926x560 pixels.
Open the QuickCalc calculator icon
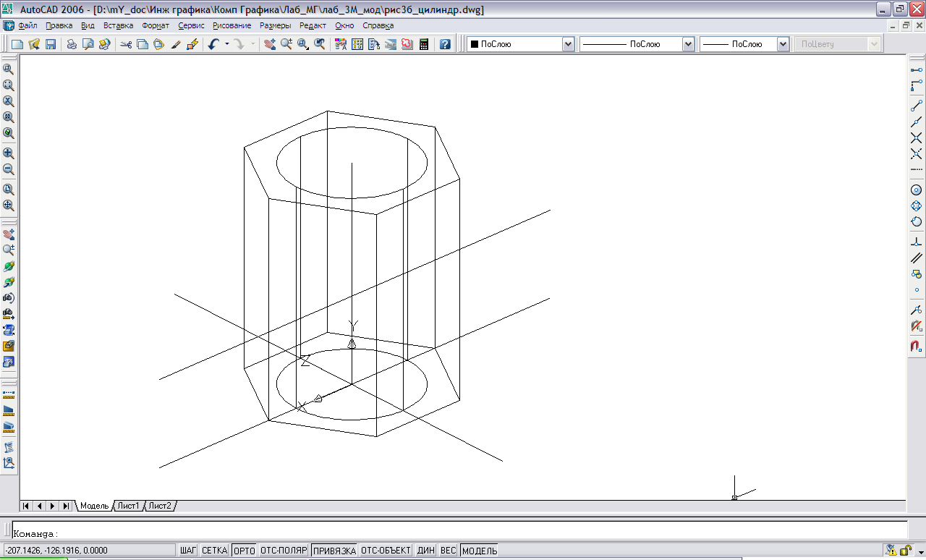tap(424, 44)
